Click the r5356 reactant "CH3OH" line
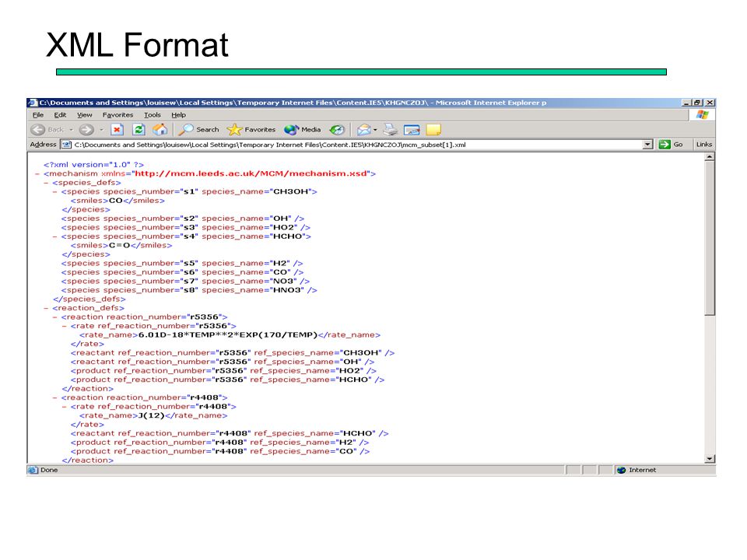747x560 pixels. point(233,353)
